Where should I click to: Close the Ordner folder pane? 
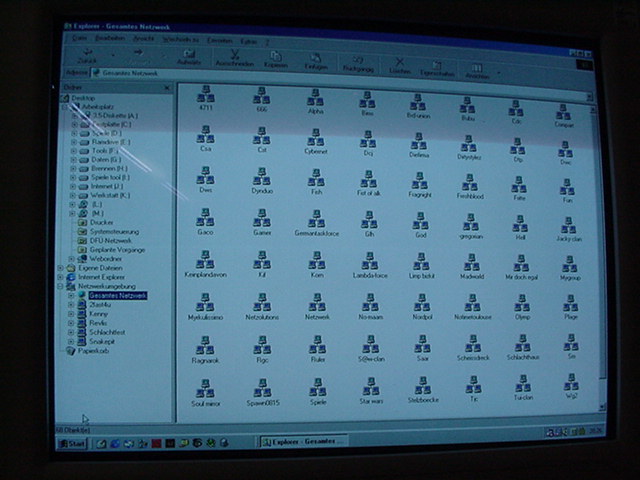pyautogui.click(x=167, y=88)
